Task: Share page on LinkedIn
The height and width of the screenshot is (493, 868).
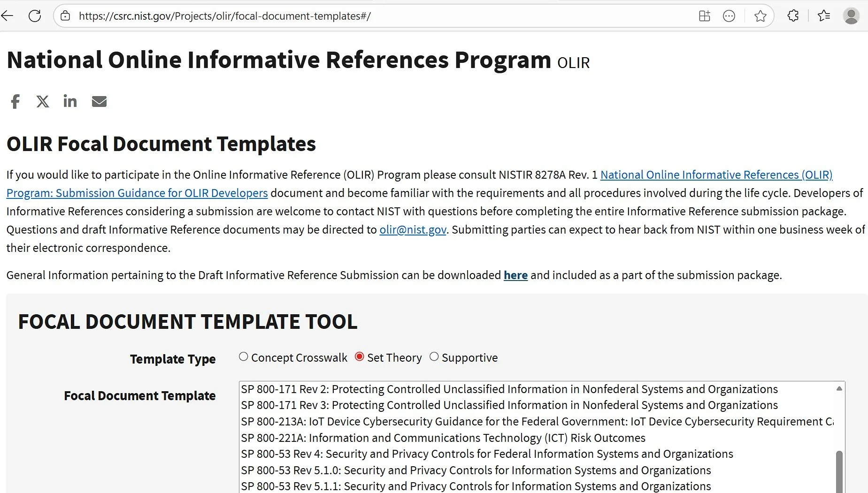Action: coord(70,101)
